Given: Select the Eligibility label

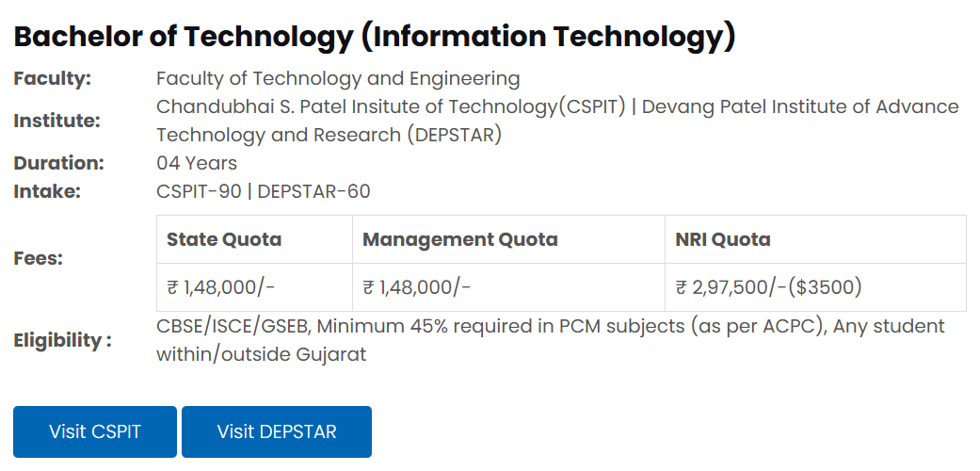Looking at the screenshot, I should pyautogui.click(x=62, y=340).
